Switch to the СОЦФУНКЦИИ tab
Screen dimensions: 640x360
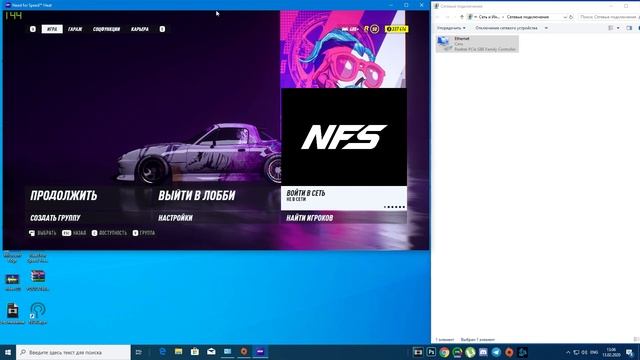click(x=106, y=29)
